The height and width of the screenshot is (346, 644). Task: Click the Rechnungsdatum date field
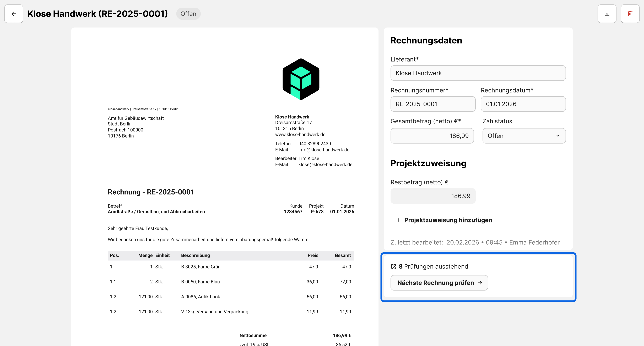point(523,104)
